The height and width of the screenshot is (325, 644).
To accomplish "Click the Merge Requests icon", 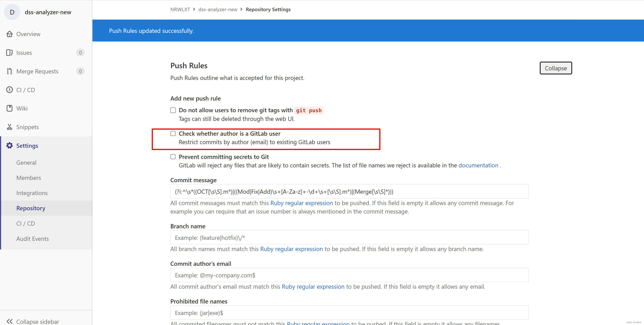I will click(x=9, y=71).
